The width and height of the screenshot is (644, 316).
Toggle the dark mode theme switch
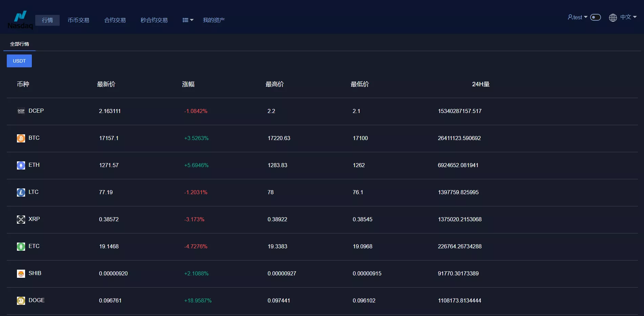coord(595,17)
